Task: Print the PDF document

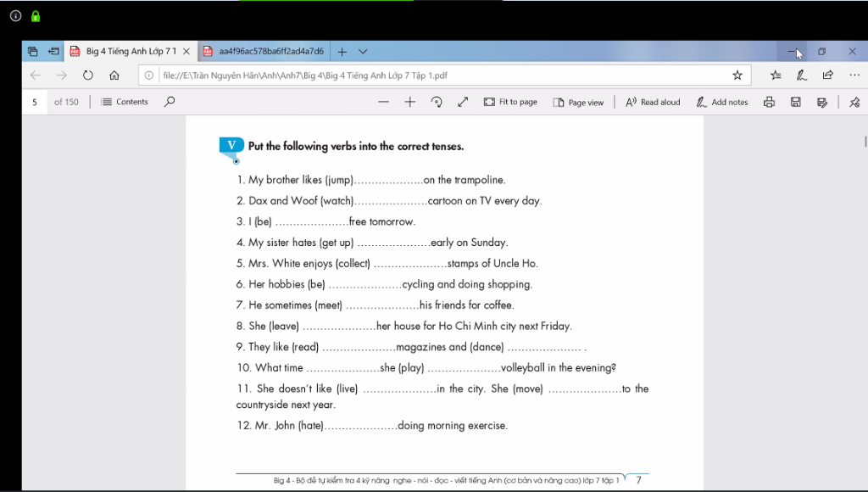Action: (769, 102)
